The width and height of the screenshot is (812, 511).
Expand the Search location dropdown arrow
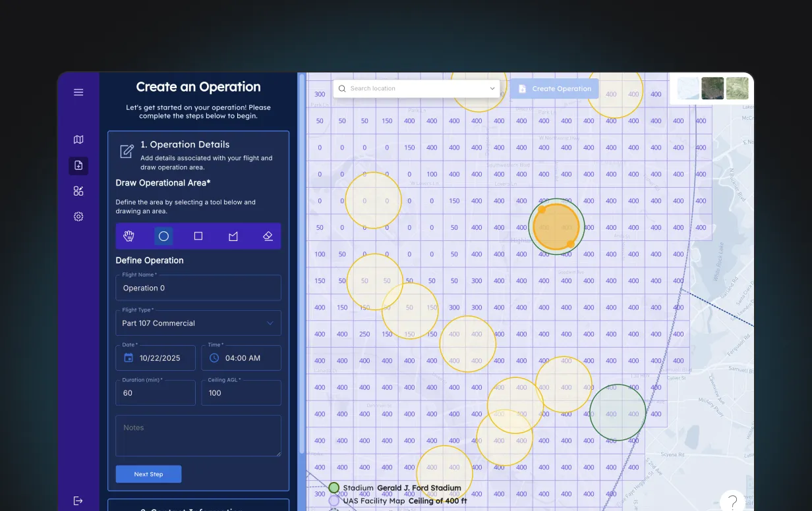[492, 88]
